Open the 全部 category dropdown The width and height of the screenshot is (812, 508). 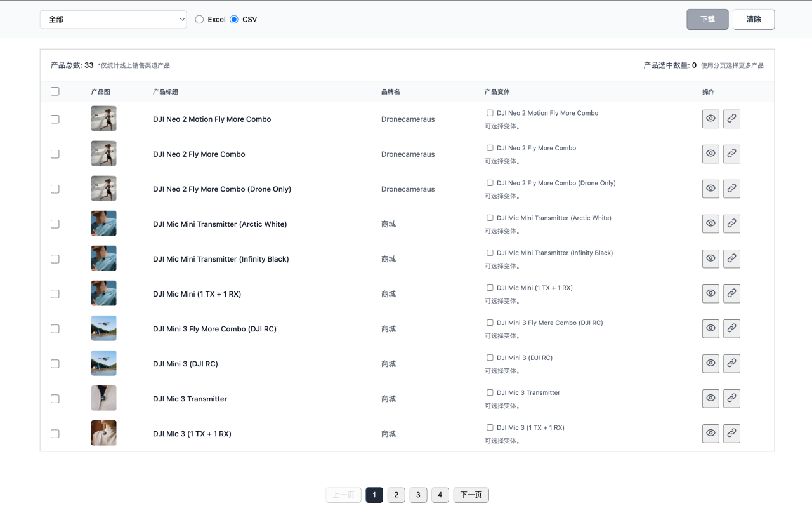click(113, 20)
